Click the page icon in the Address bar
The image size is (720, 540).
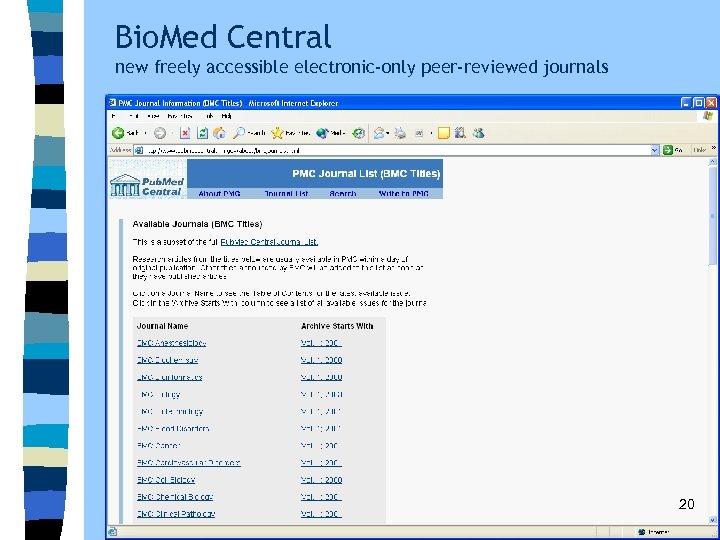(x=139, y=150)
